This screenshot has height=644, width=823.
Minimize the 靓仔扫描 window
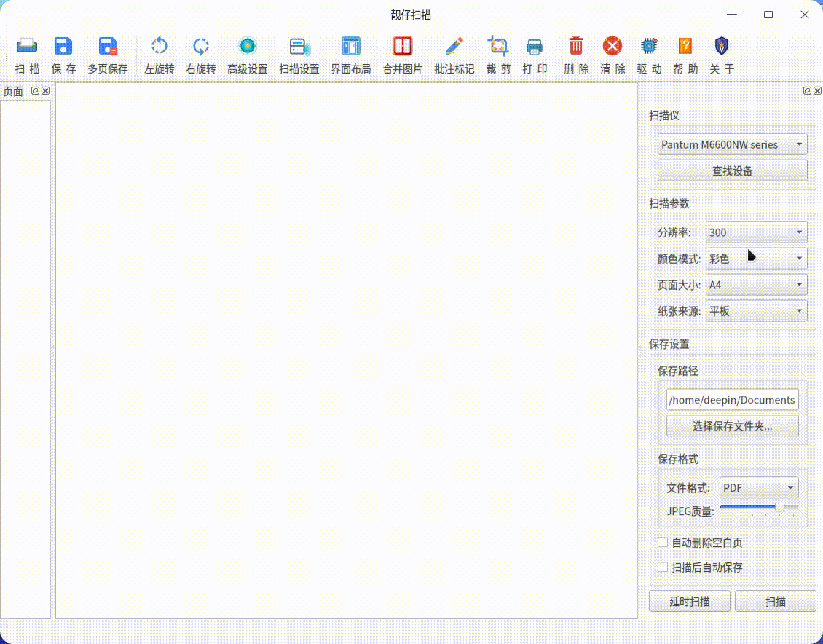coord(732,15)
